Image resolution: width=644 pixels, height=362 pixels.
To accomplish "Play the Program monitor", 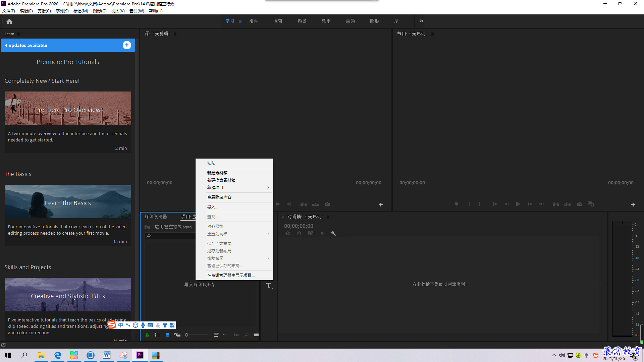I will coord(518,204).
